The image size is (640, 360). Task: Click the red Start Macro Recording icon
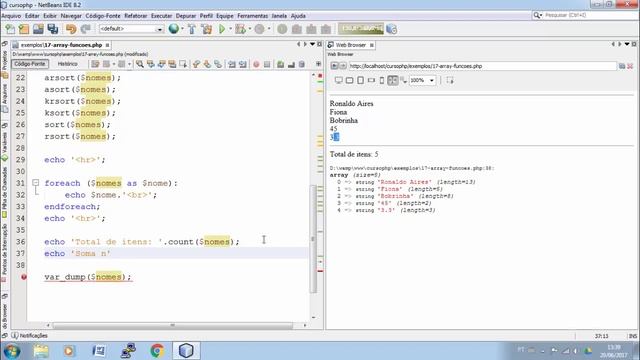pos(256,64)
